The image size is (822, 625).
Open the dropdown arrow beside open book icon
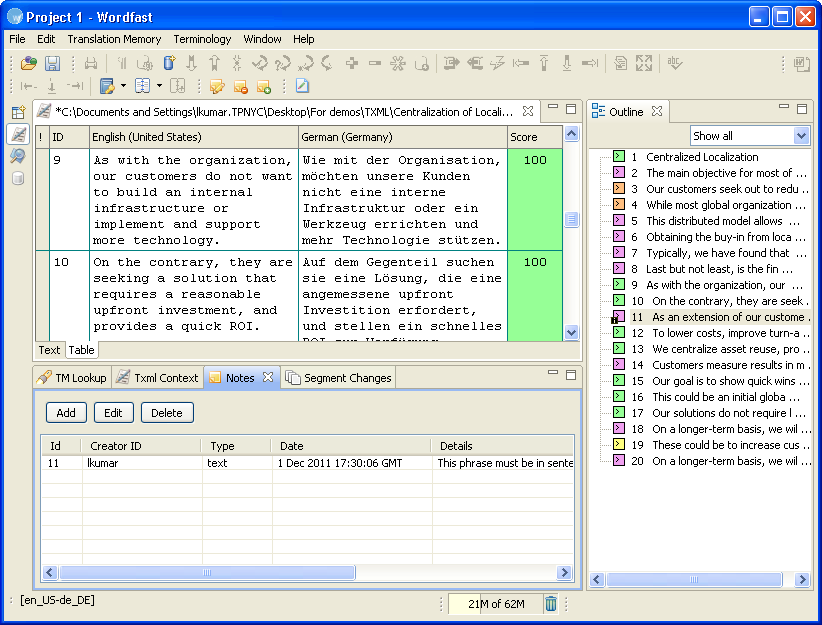[159, 85]
